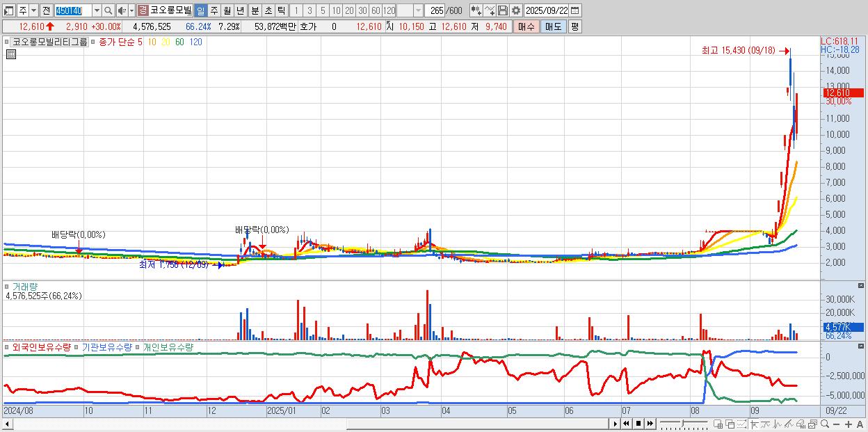The width and height of the screenshot is (868, 432).
Task: Select the 주 weekly chart period
Action: point(214,10)
